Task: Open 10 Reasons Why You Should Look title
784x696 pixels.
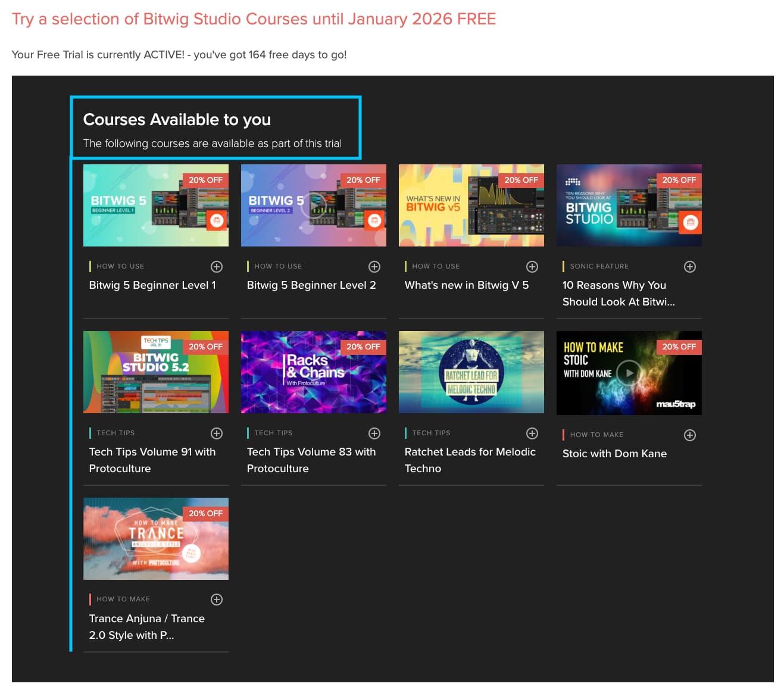Action: [619, 294]
